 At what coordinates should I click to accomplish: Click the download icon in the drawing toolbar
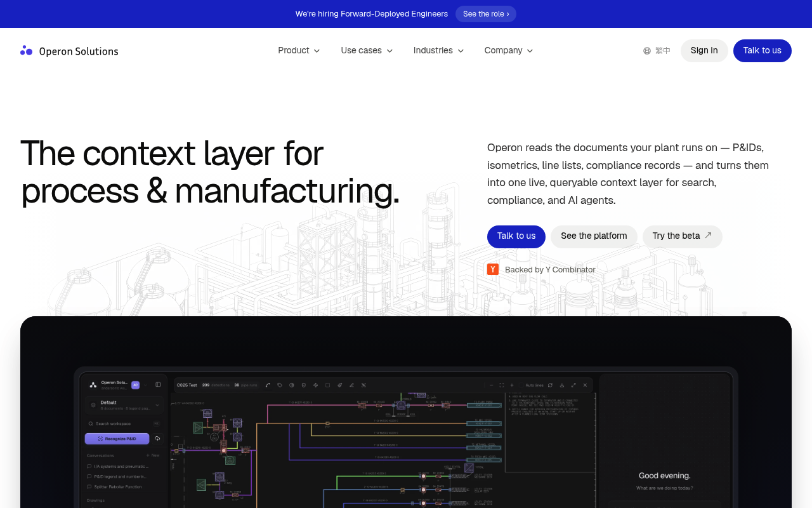coord(562,385)
